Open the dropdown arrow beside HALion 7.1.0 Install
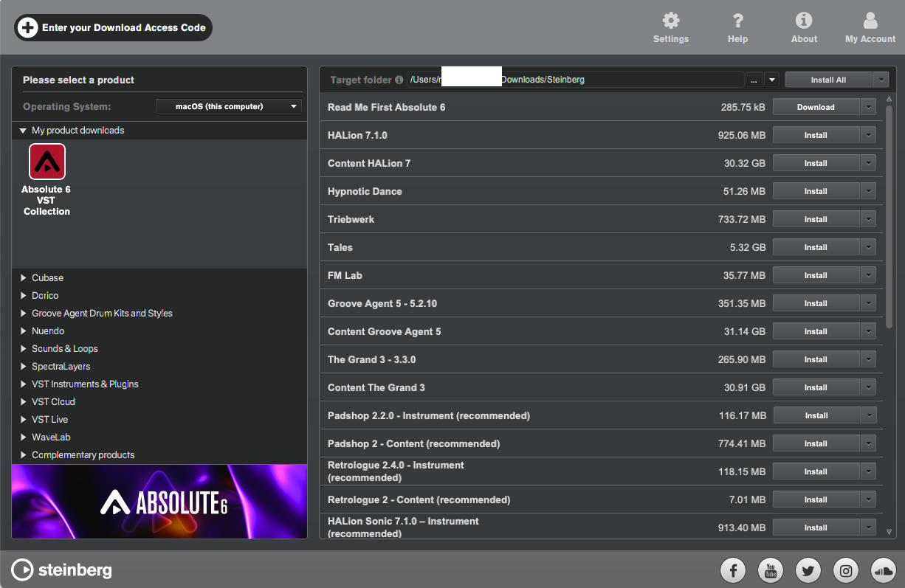This screenshot has height=588, width=905. pyautogui.click(x=868, y=135)
